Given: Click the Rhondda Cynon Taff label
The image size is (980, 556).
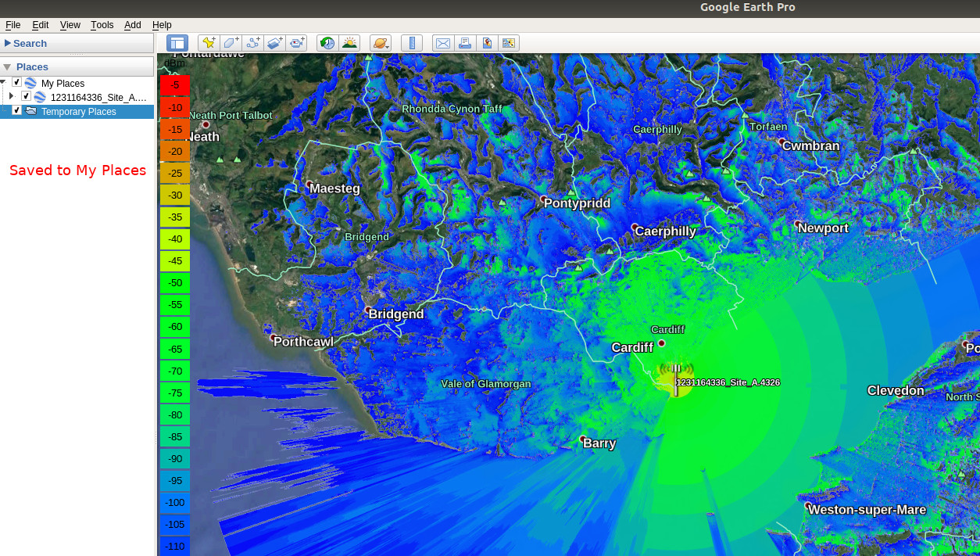Looking at the screenshot, I should point(452,109).
